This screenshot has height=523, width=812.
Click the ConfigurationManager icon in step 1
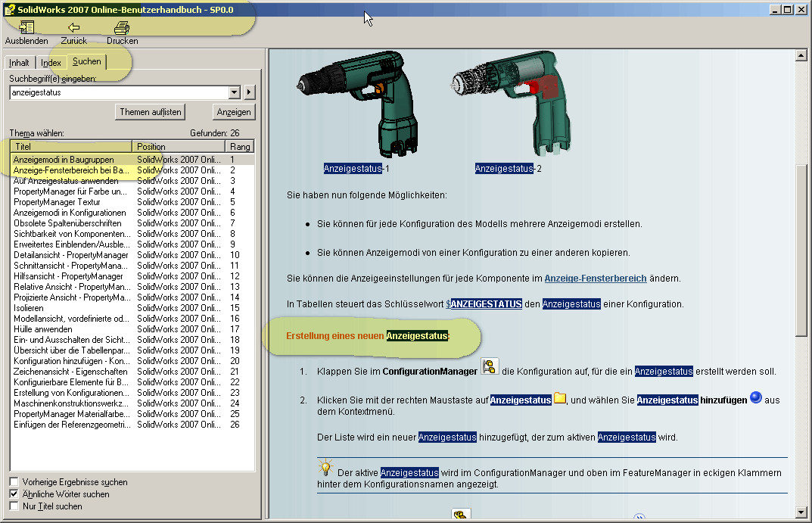(490, 367)
